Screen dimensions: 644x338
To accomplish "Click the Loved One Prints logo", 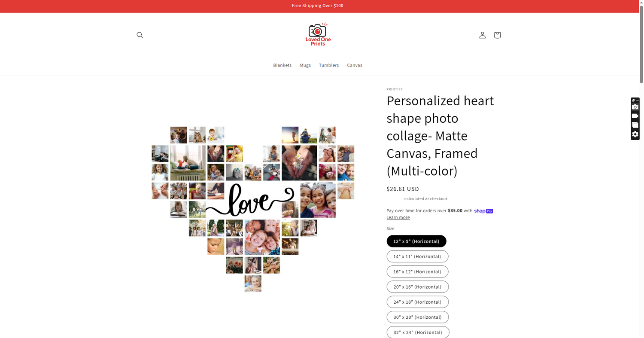I will 318,34.
